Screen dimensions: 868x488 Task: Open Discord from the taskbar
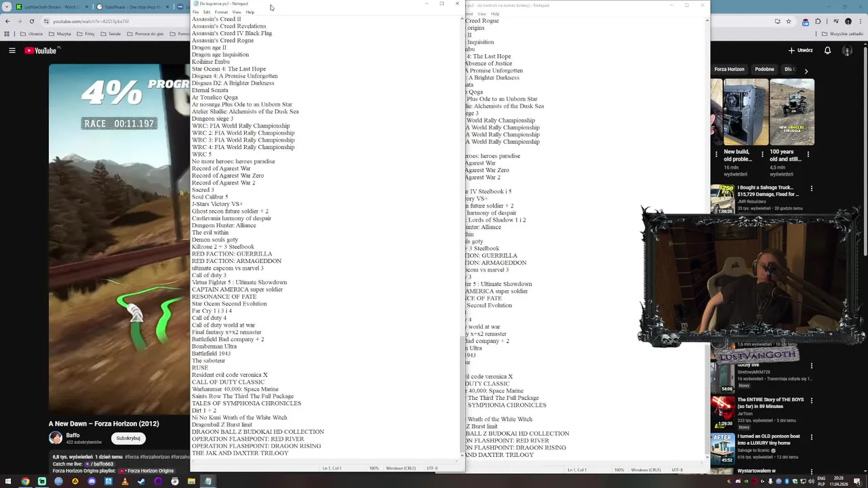(x=92, y=482)
